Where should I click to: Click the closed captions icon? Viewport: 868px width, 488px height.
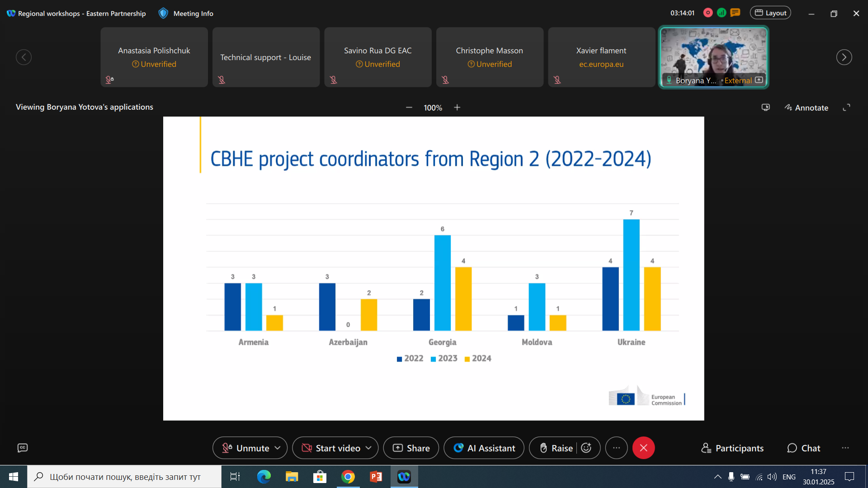click(23, 448)
